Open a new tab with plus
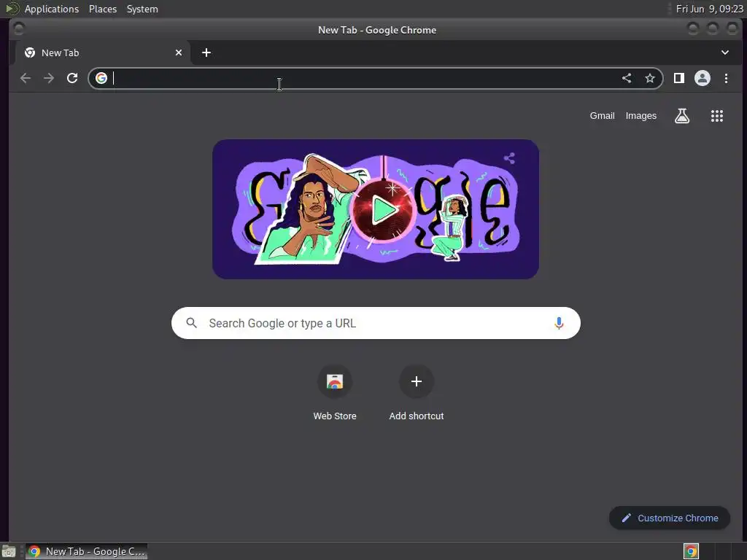The height and width of the screenshot is (560, 747). click(206, 52)
